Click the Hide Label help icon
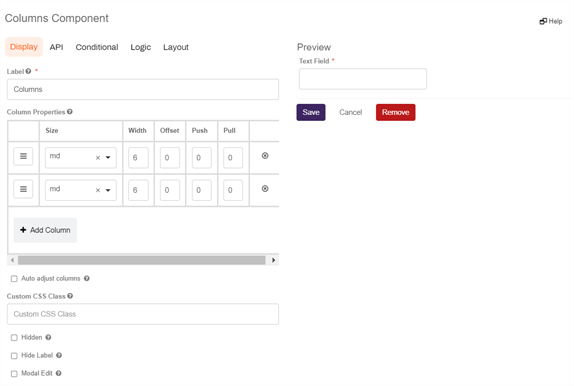574x386 pixels. tap(59, 355)
